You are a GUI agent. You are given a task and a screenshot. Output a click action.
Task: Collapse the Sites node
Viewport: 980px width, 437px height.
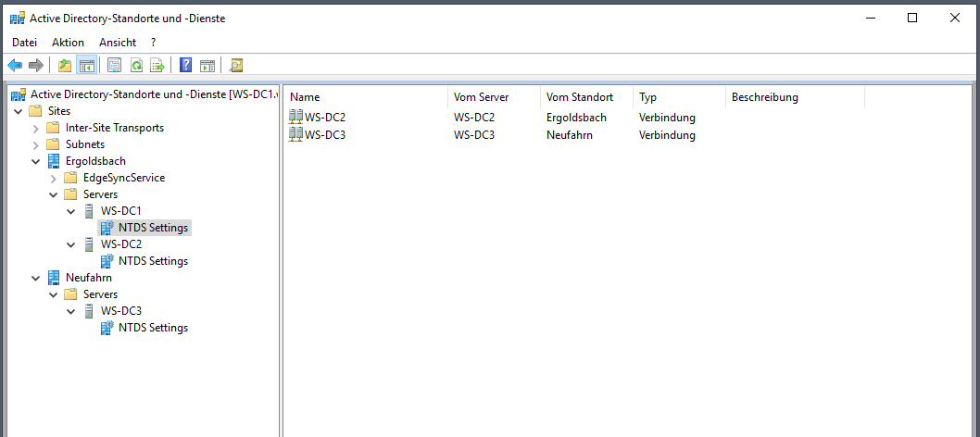pyautogui.click(x=18, y=112)
